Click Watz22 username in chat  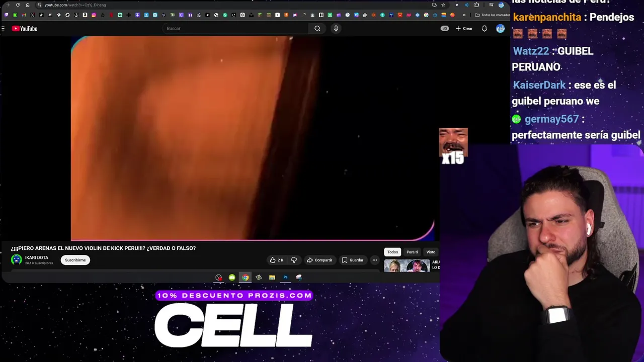click(531, 51)
